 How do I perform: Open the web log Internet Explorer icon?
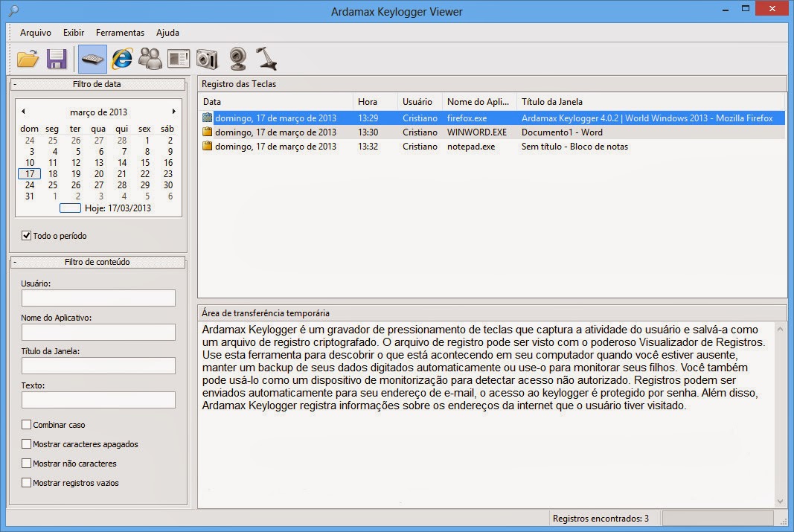121,59
